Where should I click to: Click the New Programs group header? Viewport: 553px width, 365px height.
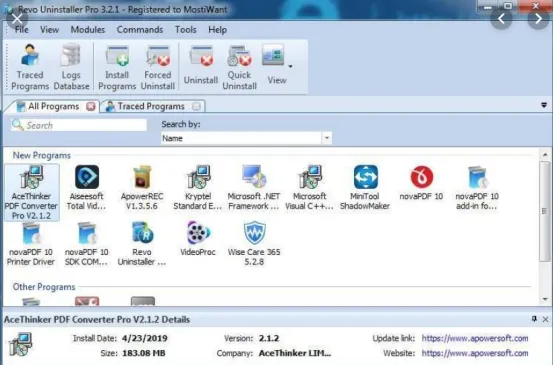[42, 156]
